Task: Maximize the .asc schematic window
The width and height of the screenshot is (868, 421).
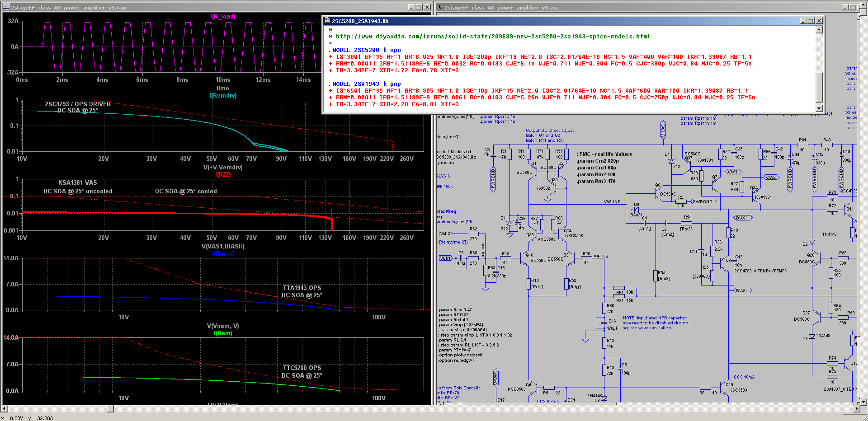Action: (x=852, y=7)
